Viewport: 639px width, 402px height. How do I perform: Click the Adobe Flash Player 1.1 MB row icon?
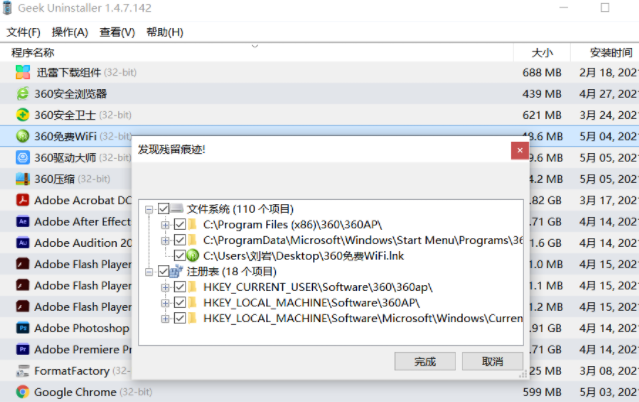click(23, 285)
